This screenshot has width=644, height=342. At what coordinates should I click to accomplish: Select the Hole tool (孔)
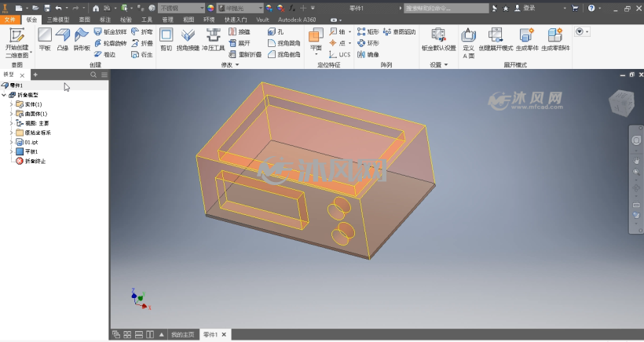click(276, 31)
